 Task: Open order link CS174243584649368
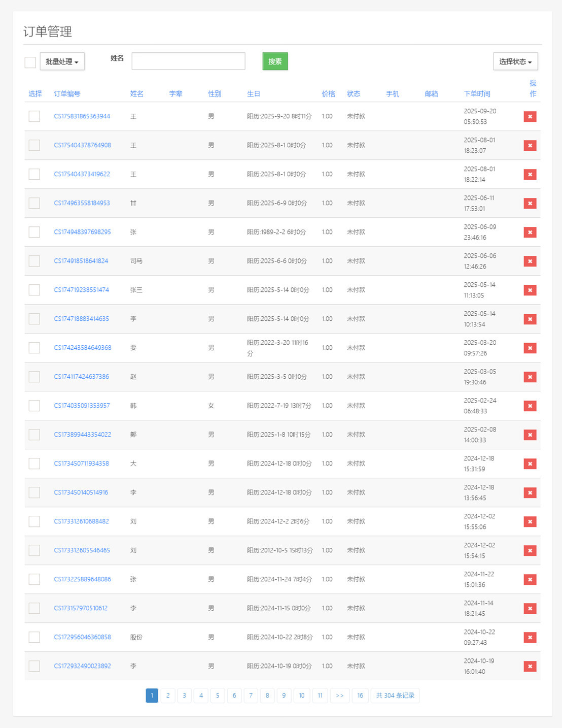(x=83, y=348)
